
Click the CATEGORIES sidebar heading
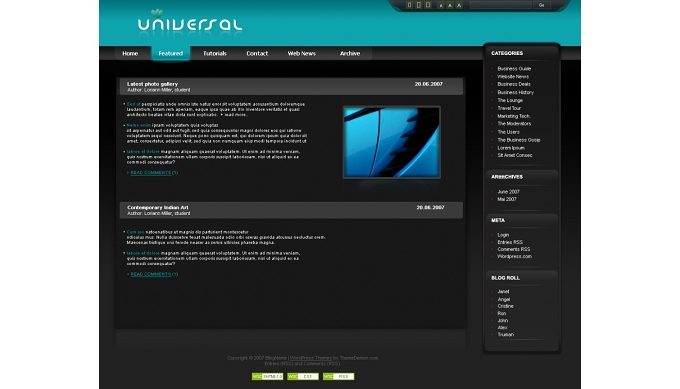(x=507, y=53)
